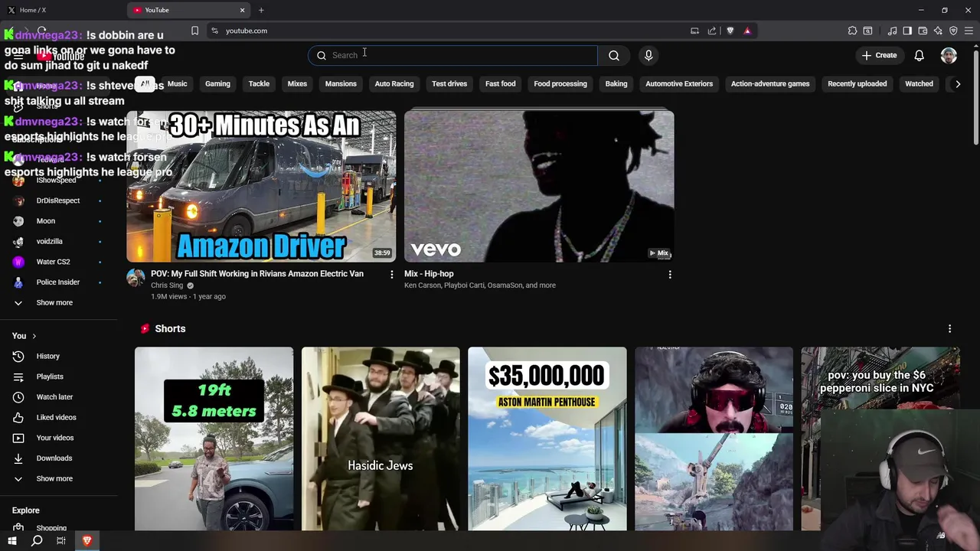Open the Police Insider subscription
The height and width of the screenshot is (551, 980).
pyautogui.click(x=58, y=282)
